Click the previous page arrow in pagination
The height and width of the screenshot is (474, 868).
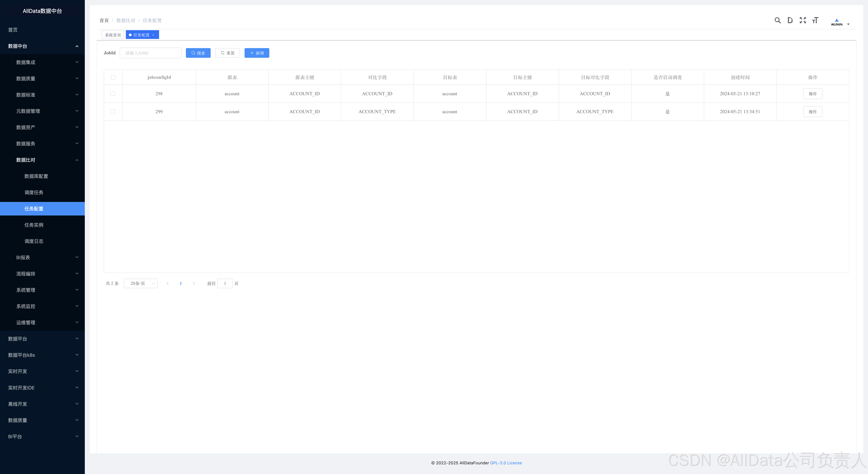point(167,283)
